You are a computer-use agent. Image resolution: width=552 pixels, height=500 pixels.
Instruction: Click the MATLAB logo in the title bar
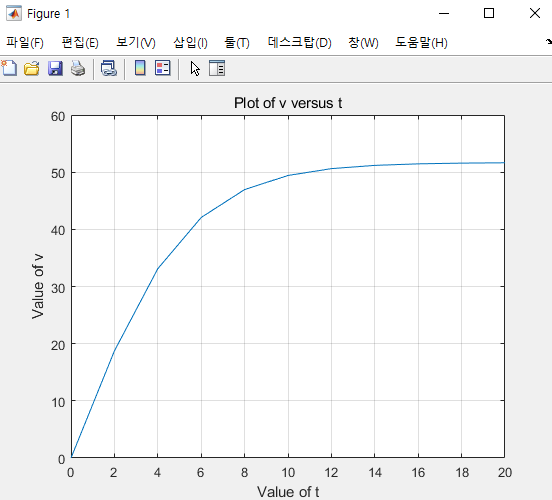(x=14, y=14)
